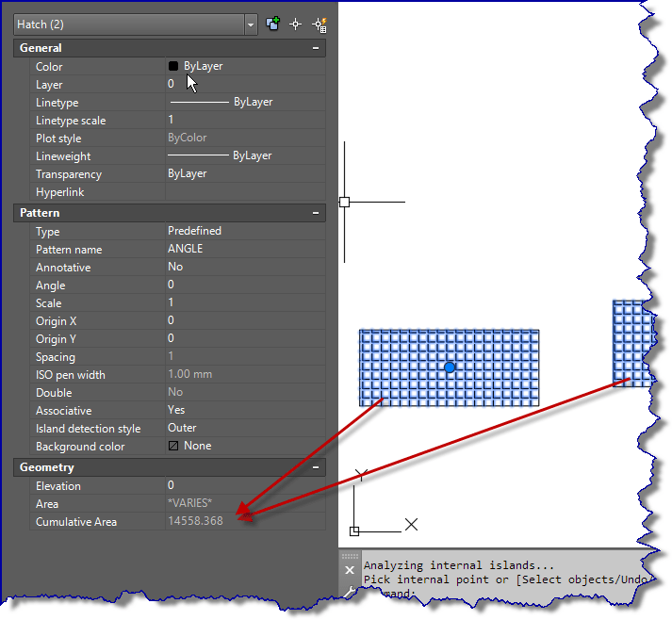Click the Select Objects crosshair icon
The width and height of the screenshot is (672, 620).
point(296,24)
